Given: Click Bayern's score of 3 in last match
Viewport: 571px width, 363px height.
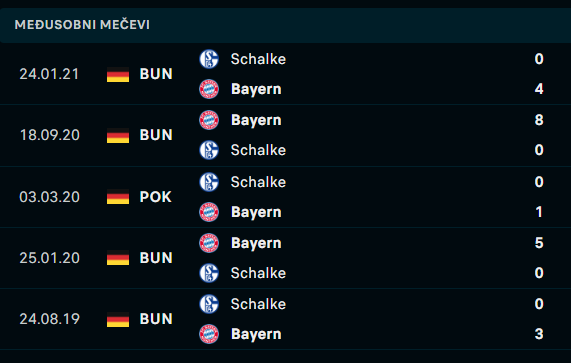Looking at the screenshot, I should pyautogui.click(x=539, y=334).
